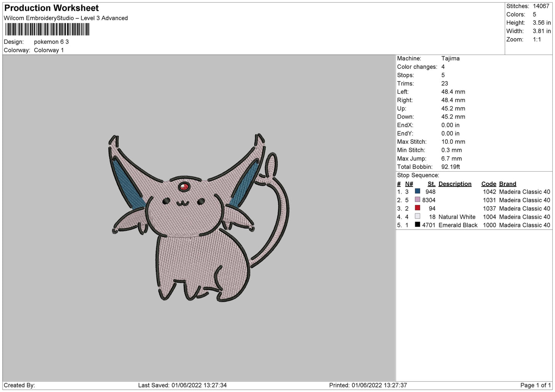Click the Width value 3.81 in
This screenshot has width=555, height=392.
pos(542,31)
